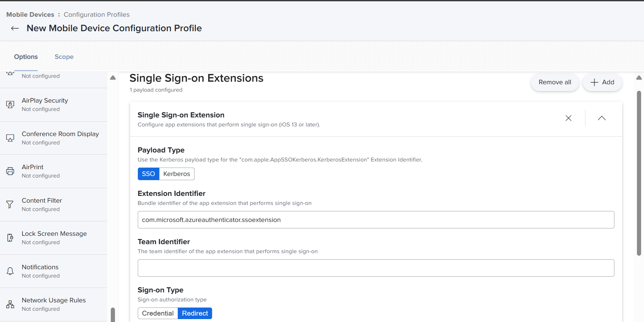Screen dimensions: 644x322
Task: Select SSO payload type
Action: coord(148,174)
